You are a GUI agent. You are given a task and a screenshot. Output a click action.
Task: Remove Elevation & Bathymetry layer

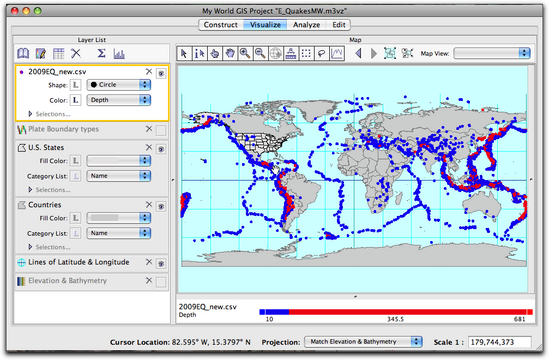pos(149,281)
